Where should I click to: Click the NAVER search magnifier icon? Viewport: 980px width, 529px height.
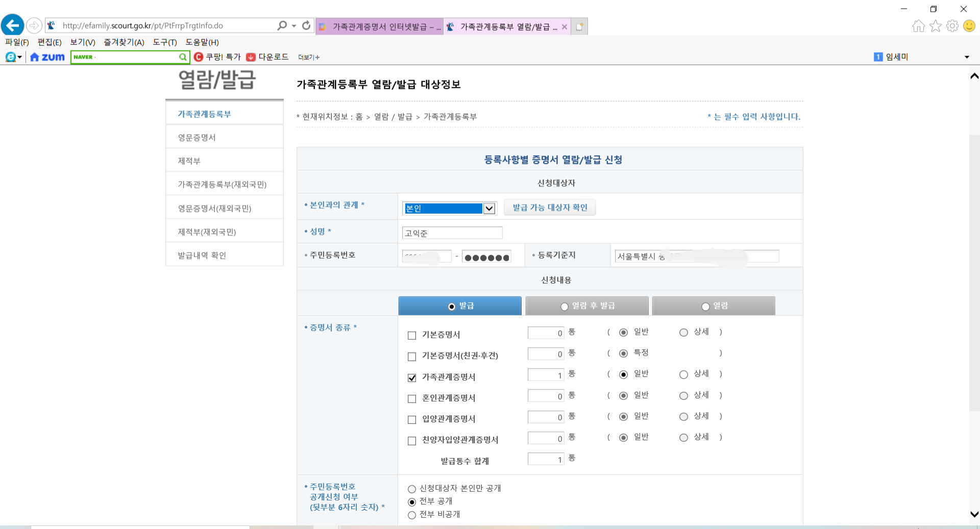click(x=183, y=57)
